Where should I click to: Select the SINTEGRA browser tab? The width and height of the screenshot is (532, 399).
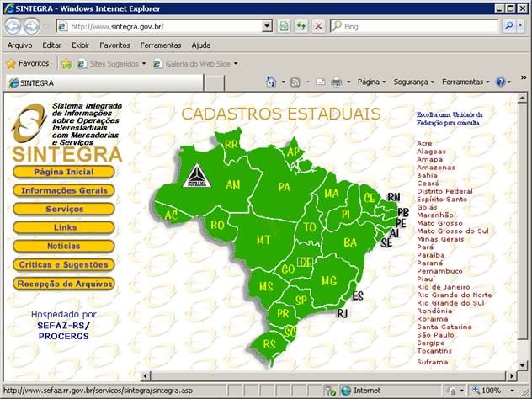104,82
